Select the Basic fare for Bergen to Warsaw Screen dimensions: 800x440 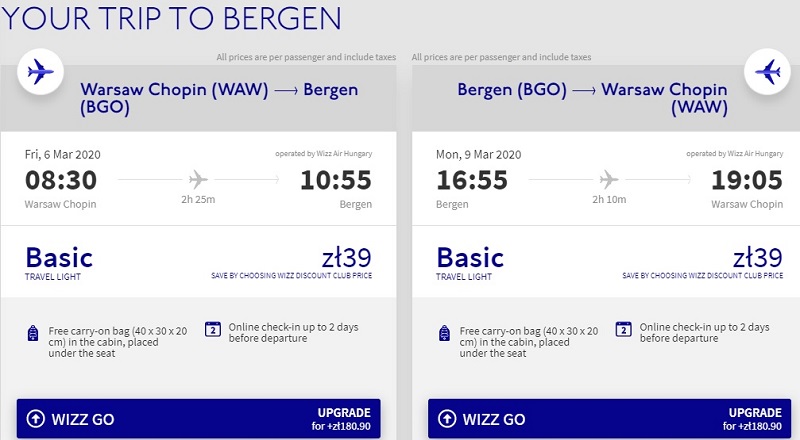(x=470, y=258)
